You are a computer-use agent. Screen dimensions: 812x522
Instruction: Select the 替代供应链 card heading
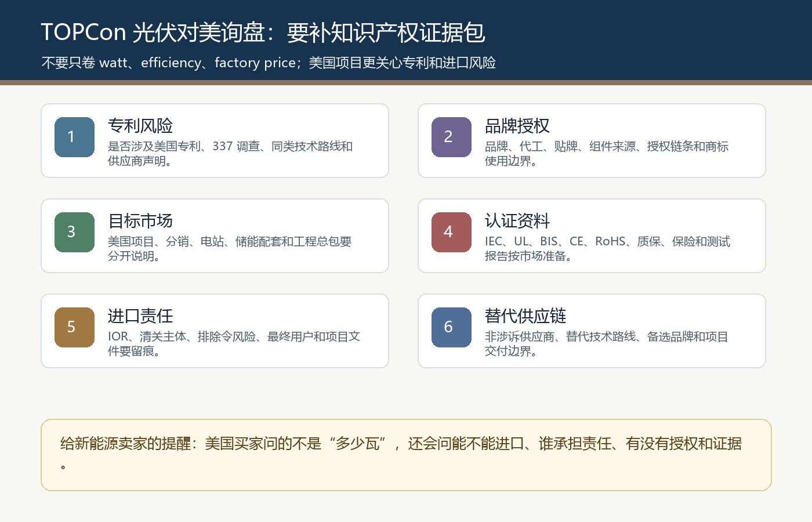pyautogui.click(x=525, y=316)
